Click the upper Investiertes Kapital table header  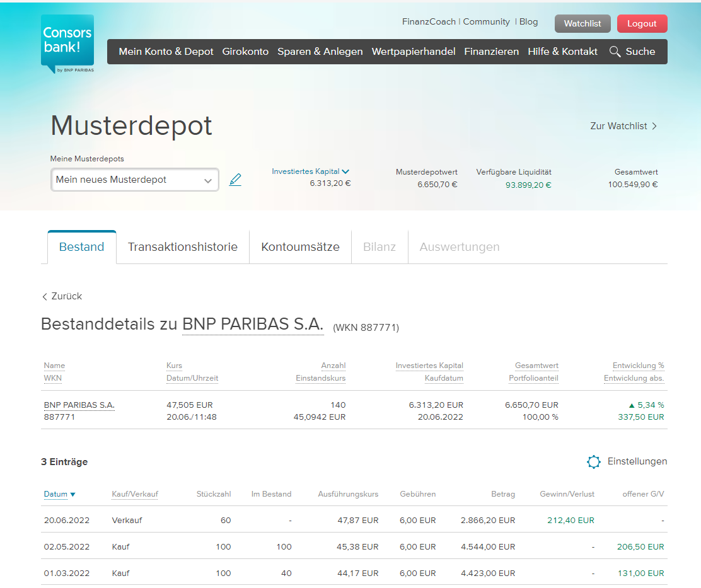(x=429, y=366)
